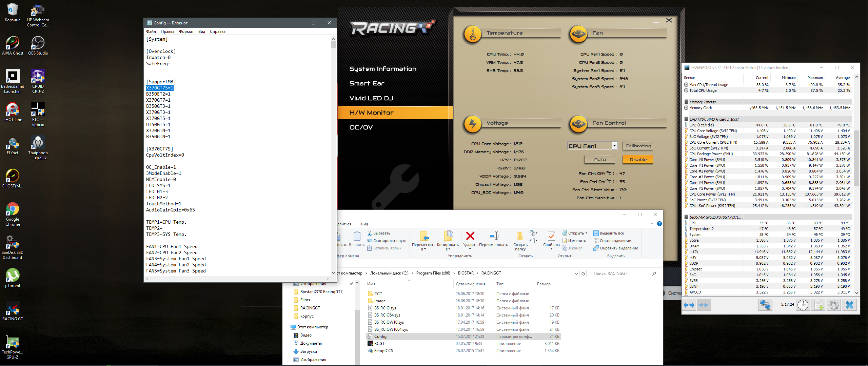Click the HWiNFO network computers icon
868x366 pixels.
tap(765, 305)
